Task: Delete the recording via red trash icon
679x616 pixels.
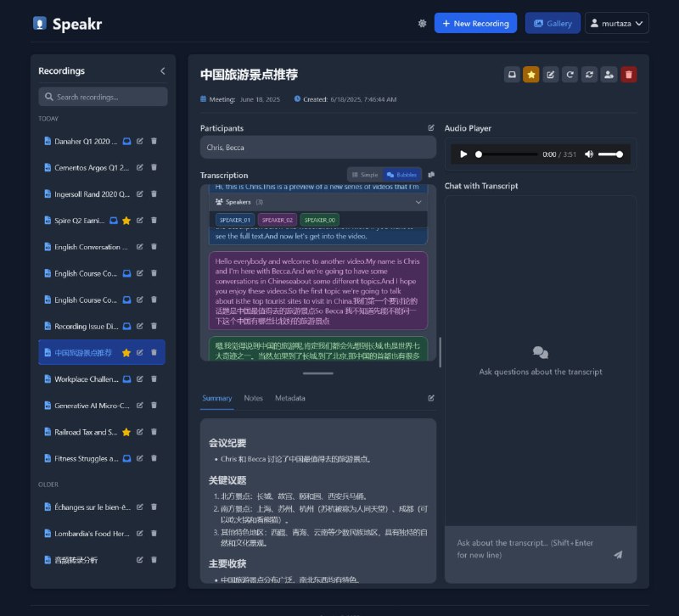Action: (628, 75)
